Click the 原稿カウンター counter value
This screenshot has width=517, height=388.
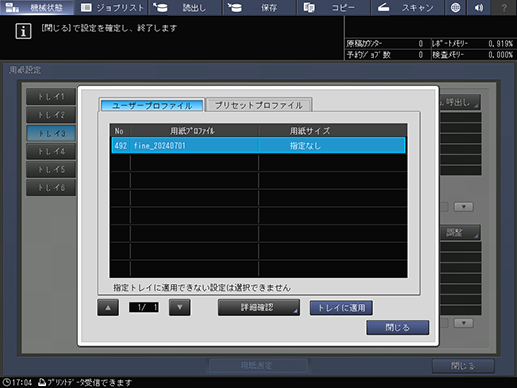click(x=421, y=44)
